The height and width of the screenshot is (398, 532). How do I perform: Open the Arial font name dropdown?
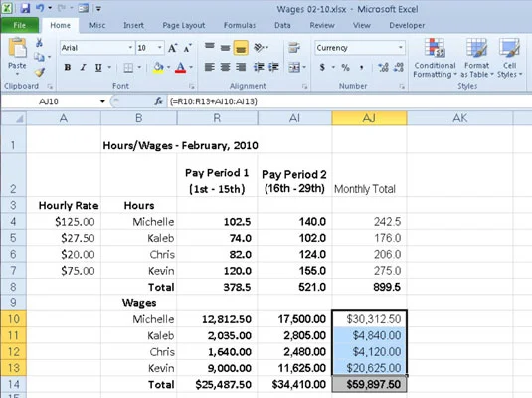(130, 48)
